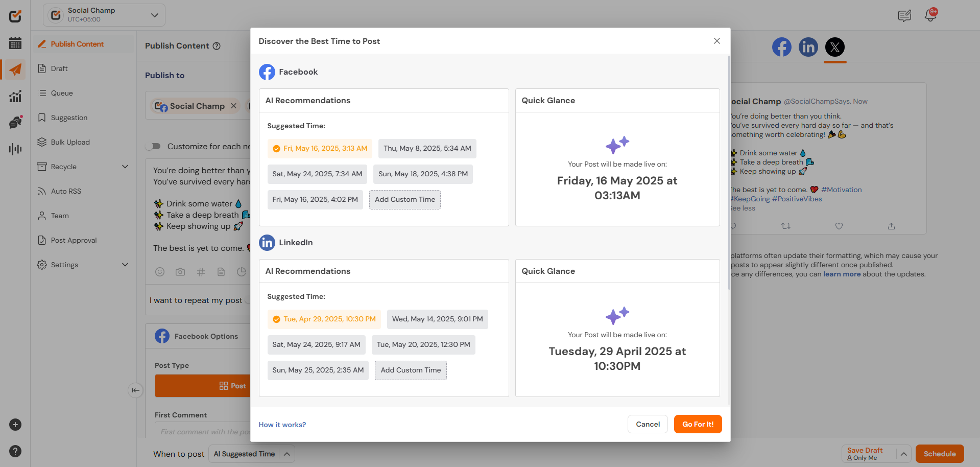
Task: Open Save Draft options arrow
Action: pyautogui.click(x=903, y=454)
